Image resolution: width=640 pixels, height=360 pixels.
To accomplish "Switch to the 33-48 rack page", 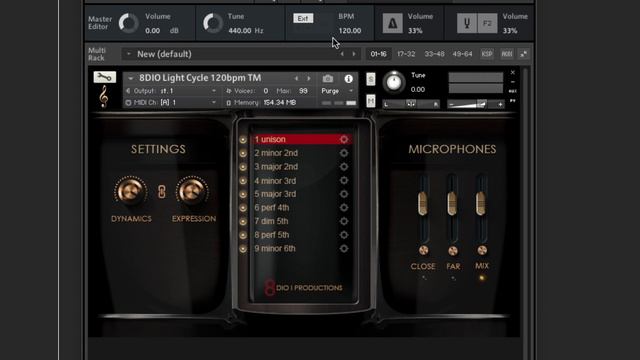I will pos(434,54).
